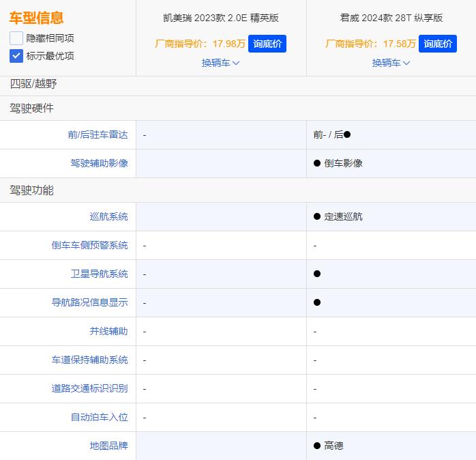Open 前/后驻车雷达 parameter link
Screen dimensions: 476x460
98,134
